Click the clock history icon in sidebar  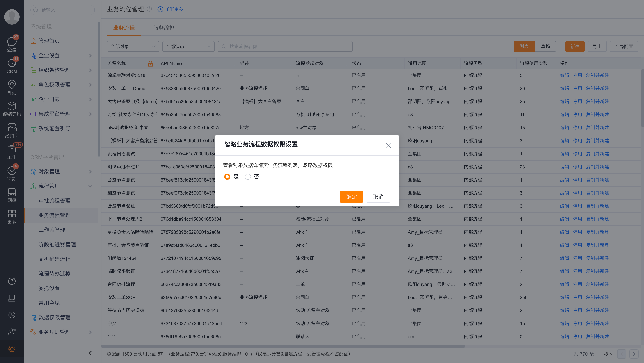coord(12,315)
